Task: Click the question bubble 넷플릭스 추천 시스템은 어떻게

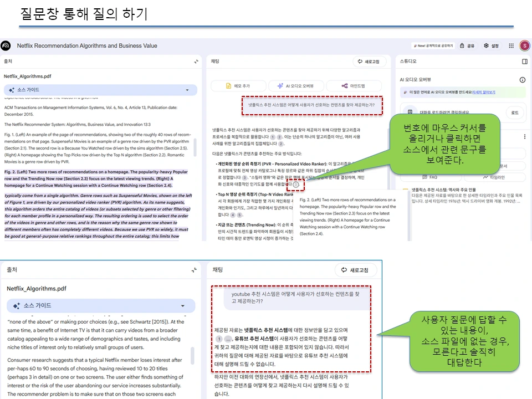Action: tap(311, 105)
